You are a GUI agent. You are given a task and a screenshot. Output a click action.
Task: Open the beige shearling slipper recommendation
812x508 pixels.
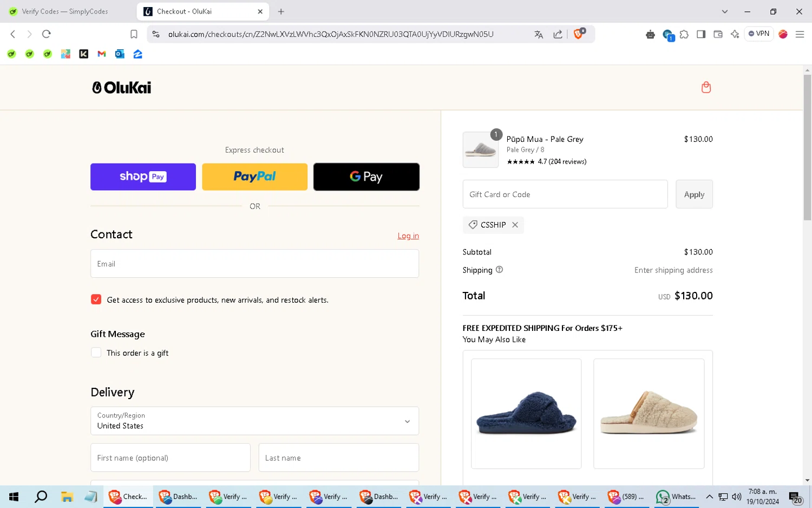click(x=649, y=414)
